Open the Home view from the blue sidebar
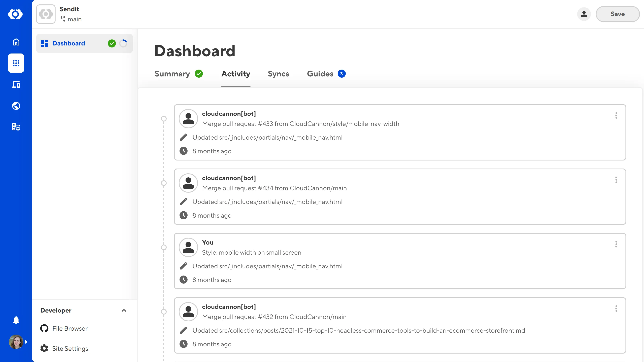This screenshot has height=362, width=644. tap(16, 42)
